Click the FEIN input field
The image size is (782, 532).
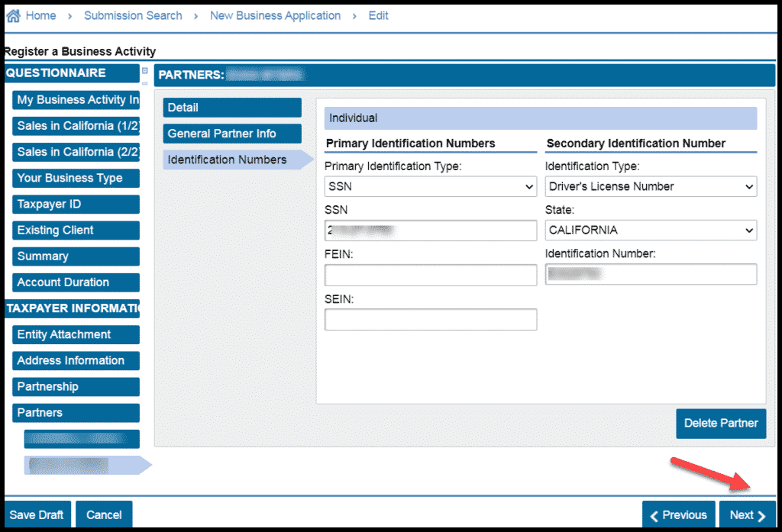431,276
